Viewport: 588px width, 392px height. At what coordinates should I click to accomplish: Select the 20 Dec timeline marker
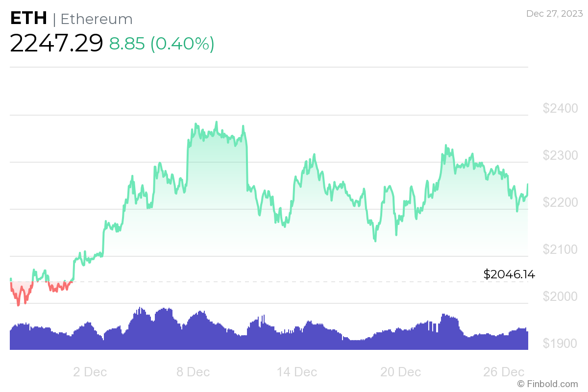(x=400, y=372)
